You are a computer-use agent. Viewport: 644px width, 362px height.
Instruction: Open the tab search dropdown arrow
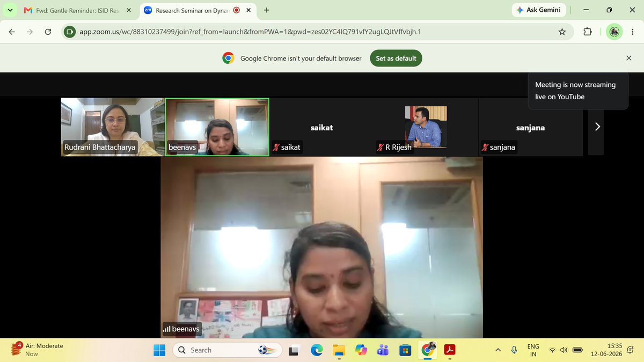click(x=10, y=10)
